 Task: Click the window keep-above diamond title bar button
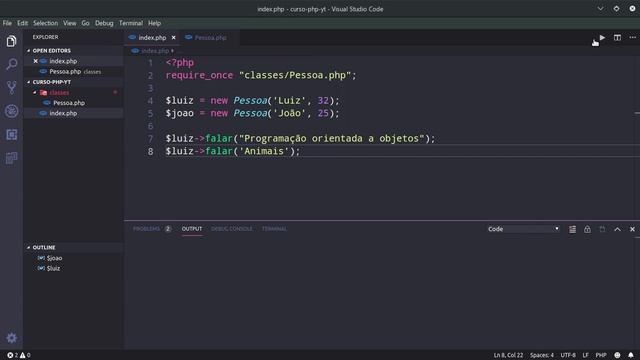tap(616, 9)
